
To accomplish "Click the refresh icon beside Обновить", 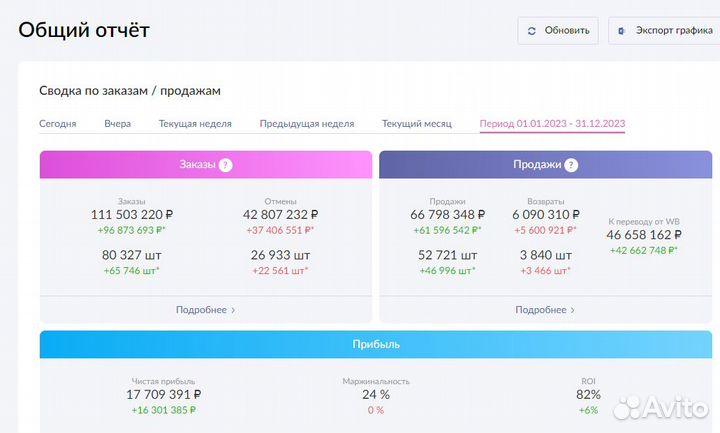I will click(x=531, y=31).
